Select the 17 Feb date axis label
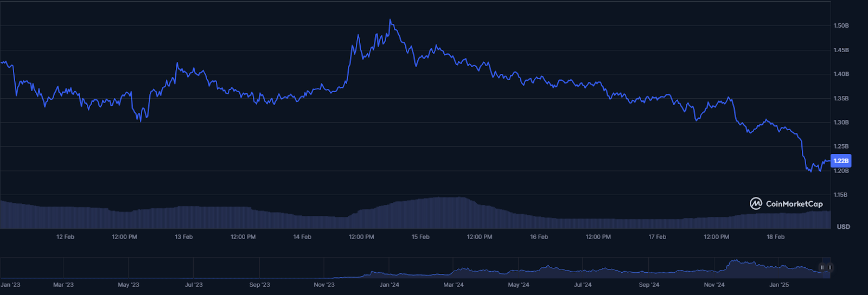868x295 pixels. pos(657,237)
